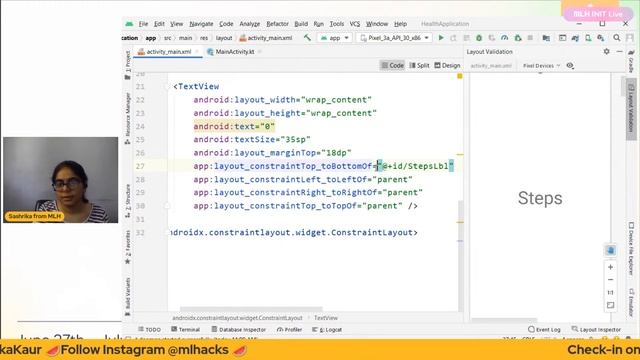Image resolution: width=640 pixels, height=360 pixels.
Task: Switch editor to Code view mode
Action: pos(392,65)
